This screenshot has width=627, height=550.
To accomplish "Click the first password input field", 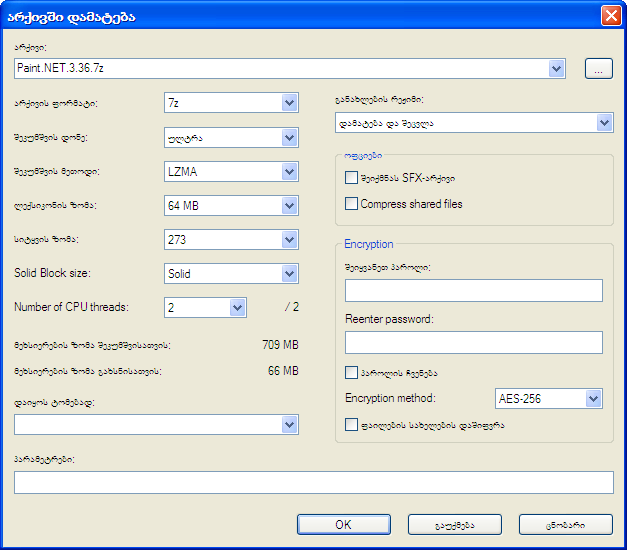I will click(473, 291).
